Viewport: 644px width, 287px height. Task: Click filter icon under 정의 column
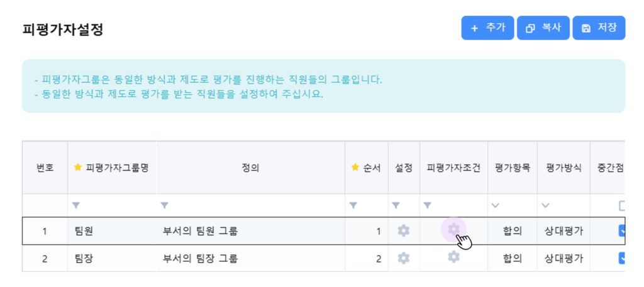point(165,205)
